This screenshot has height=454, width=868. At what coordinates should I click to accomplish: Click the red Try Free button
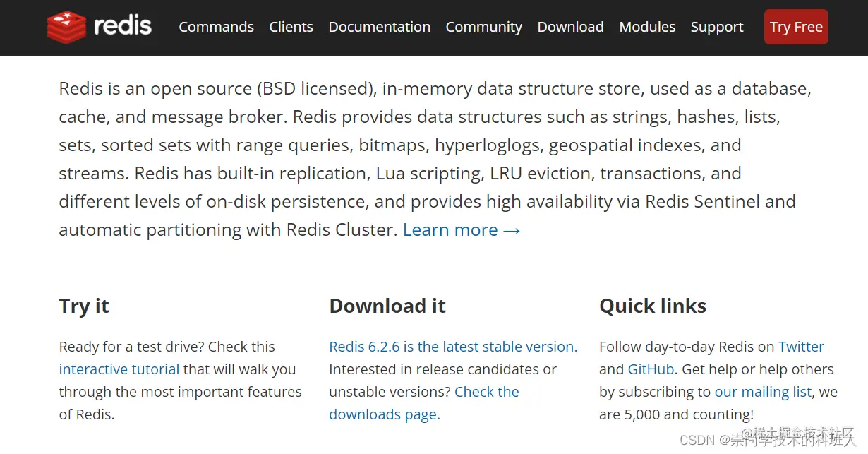[x=796, y=27]
